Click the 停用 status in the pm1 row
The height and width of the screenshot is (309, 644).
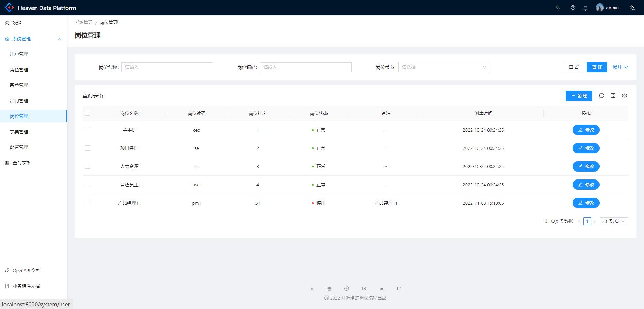319,203
